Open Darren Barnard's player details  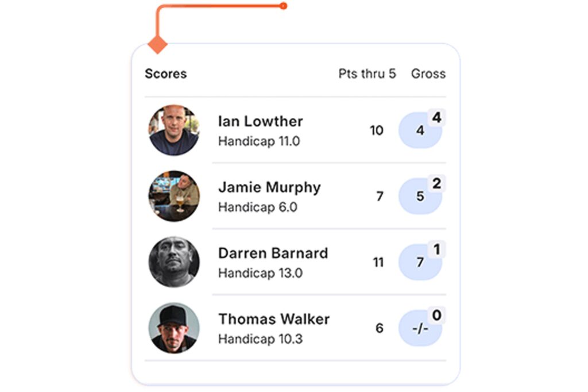click(272, 253)
